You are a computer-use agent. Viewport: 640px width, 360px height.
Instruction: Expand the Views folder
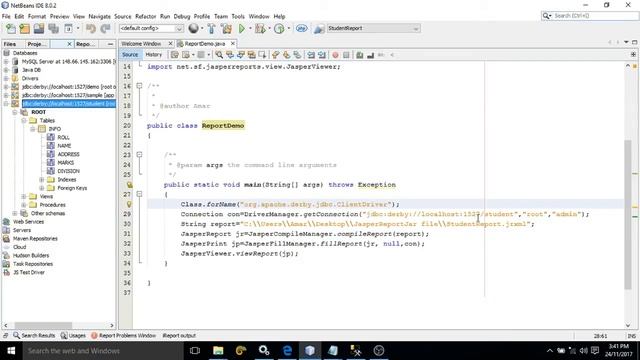click(24, 196)
